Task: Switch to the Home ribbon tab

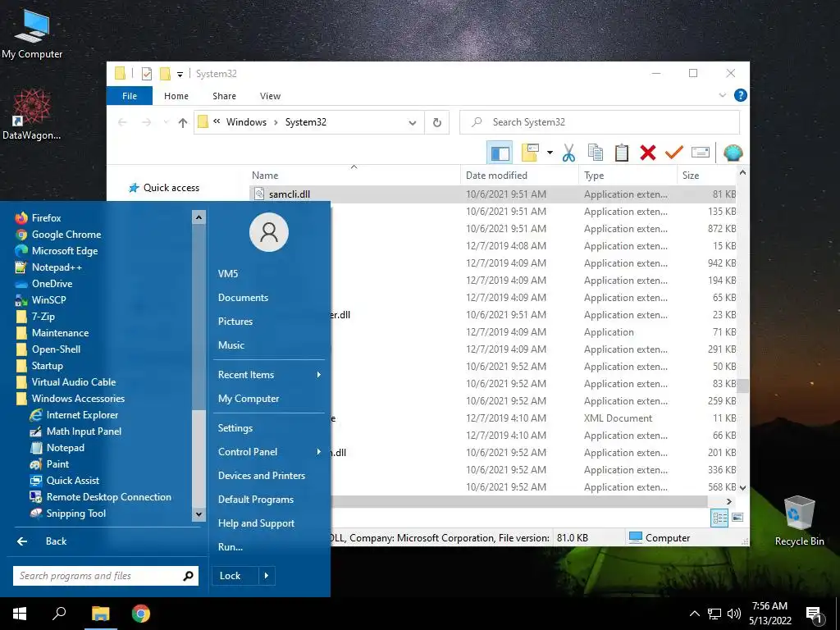Action: [176, 96]
